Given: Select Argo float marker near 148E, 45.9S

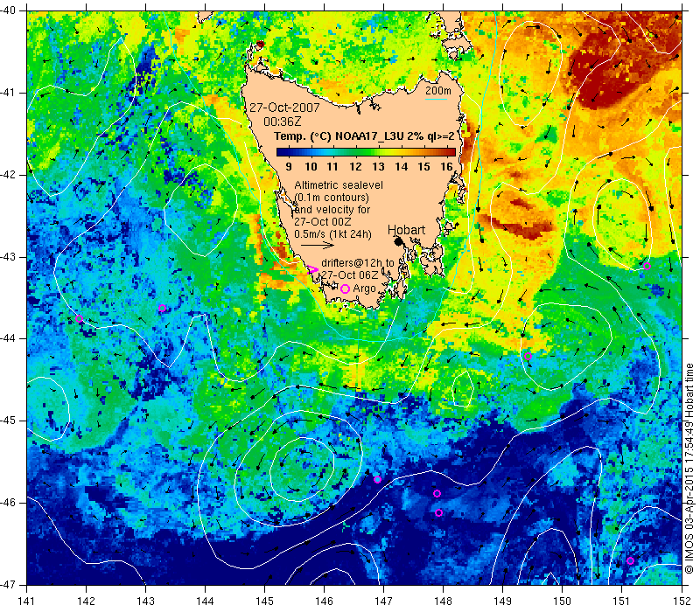Looking at the screenshot, I should [x=437, y=493].
